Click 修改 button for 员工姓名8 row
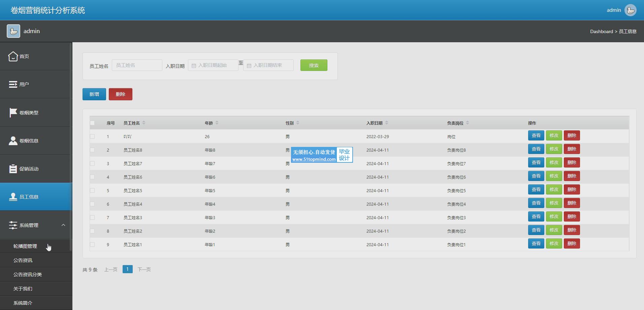The height and width of the screenshot is (310, 644). (x=554, y=149)
